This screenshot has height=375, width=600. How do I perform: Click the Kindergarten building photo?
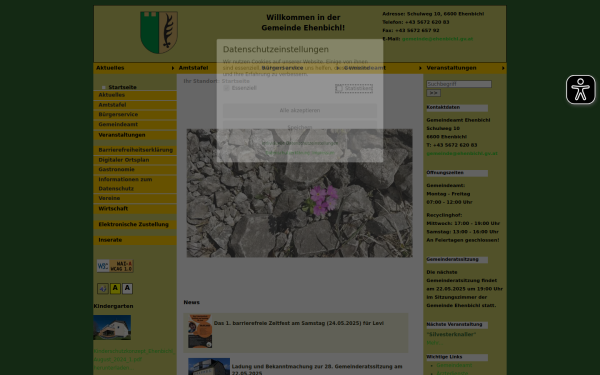(x=112, y=328)
